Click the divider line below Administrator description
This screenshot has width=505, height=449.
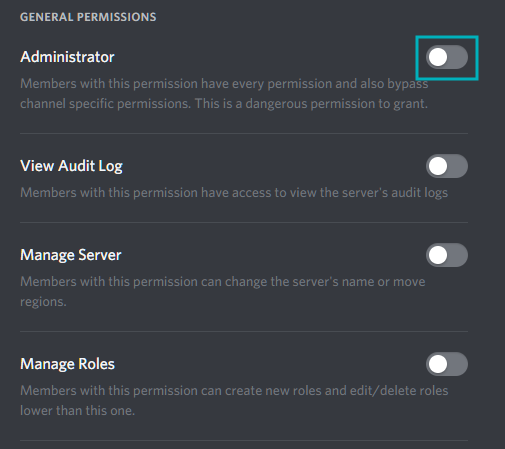[244, 133]
